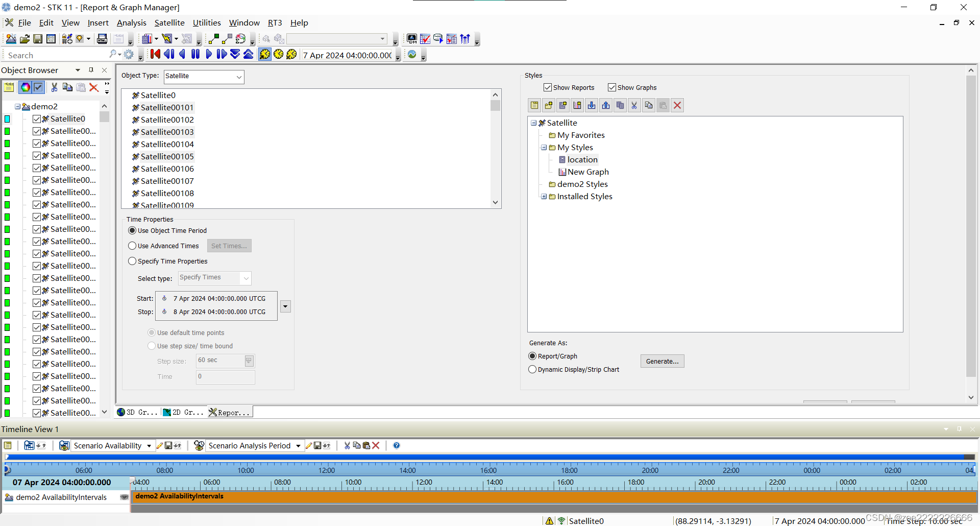Click the Create New Graph Style icon
Screen dimensions: 980x526
pyautogui.click(x=577, y=105)
